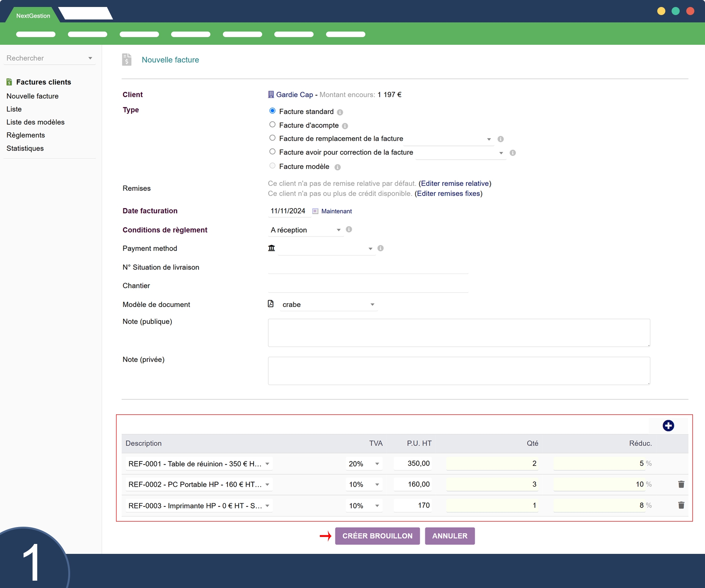Click the add line plus icon
This screenshot has height=588, width=705.
coord(668,426)
